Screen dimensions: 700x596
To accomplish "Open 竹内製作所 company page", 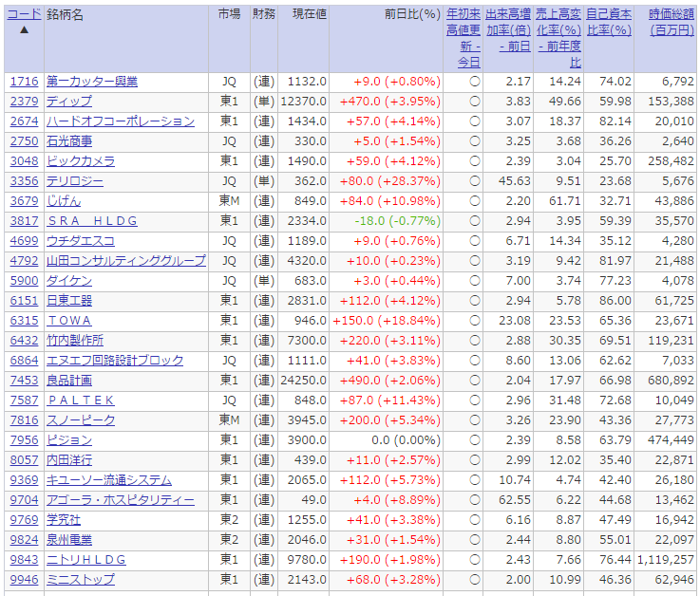I will coord(75,341).
